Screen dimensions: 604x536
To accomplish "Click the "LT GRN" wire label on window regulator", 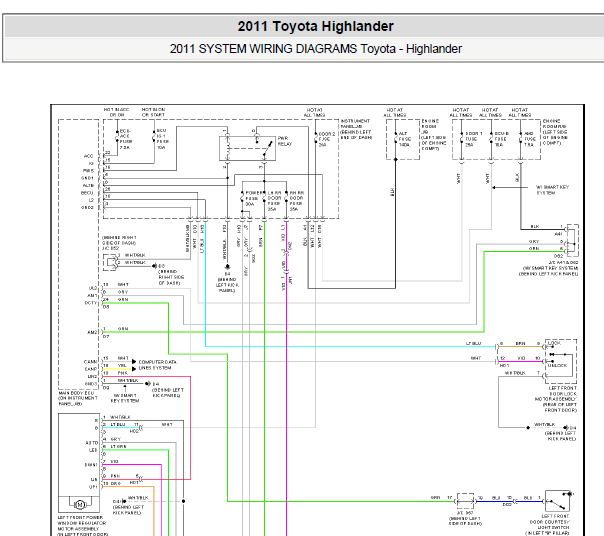I will [x=119, y=446].
